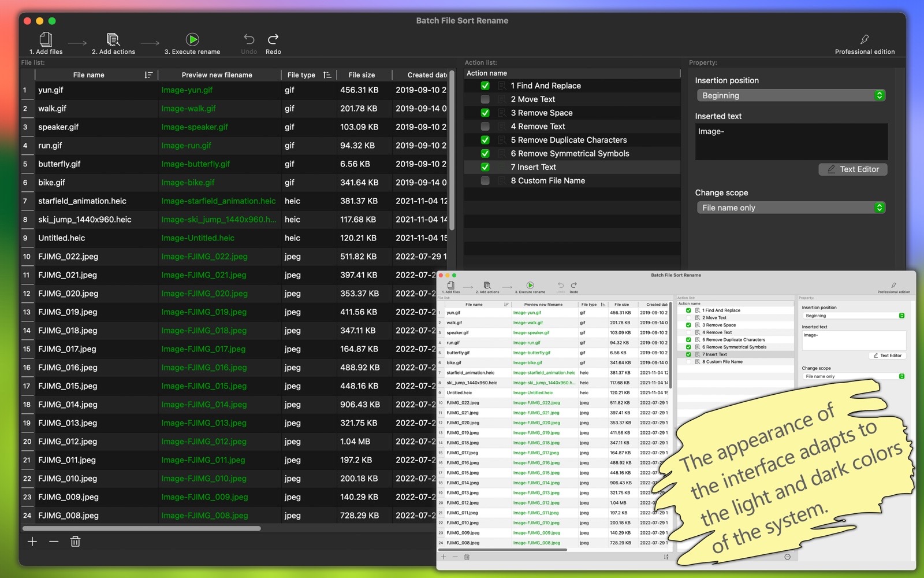
Task: Click the File type column header
Action: pos(301,75)
